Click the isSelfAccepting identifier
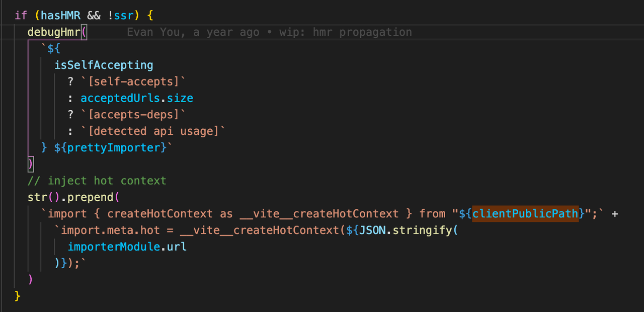This screenshot has height=312, width=644. [x=104, y=65]
